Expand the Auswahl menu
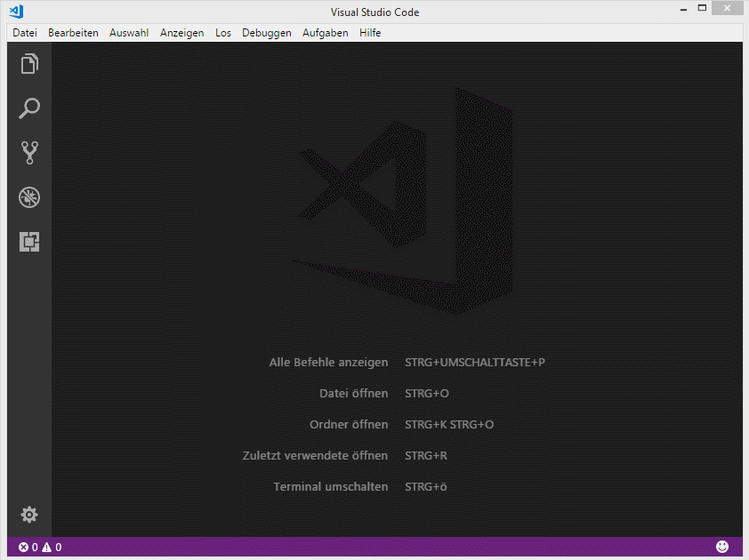The height and width of the screenshot is (560, 749). coord(129,33)
